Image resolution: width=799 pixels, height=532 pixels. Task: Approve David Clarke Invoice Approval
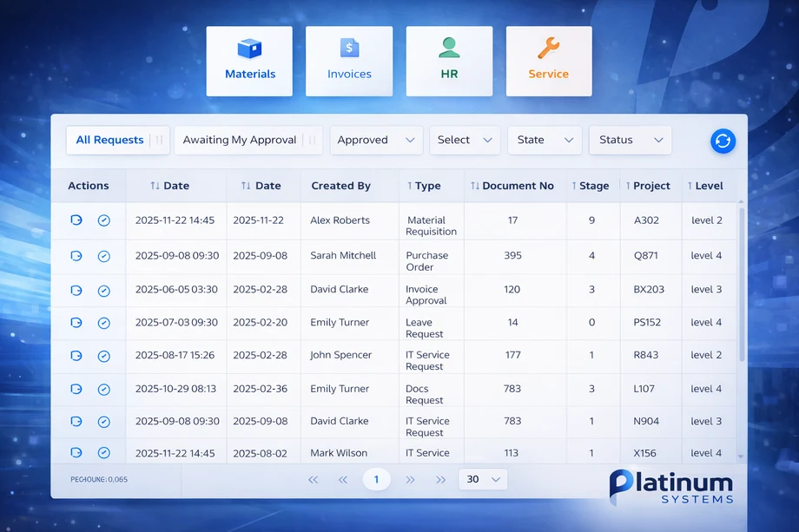coord(104,291)
